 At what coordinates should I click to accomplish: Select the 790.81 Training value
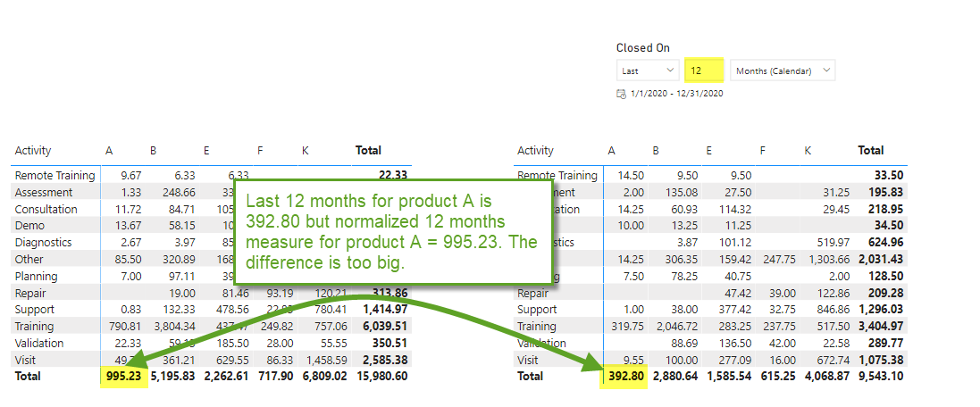tap(126, 327)
